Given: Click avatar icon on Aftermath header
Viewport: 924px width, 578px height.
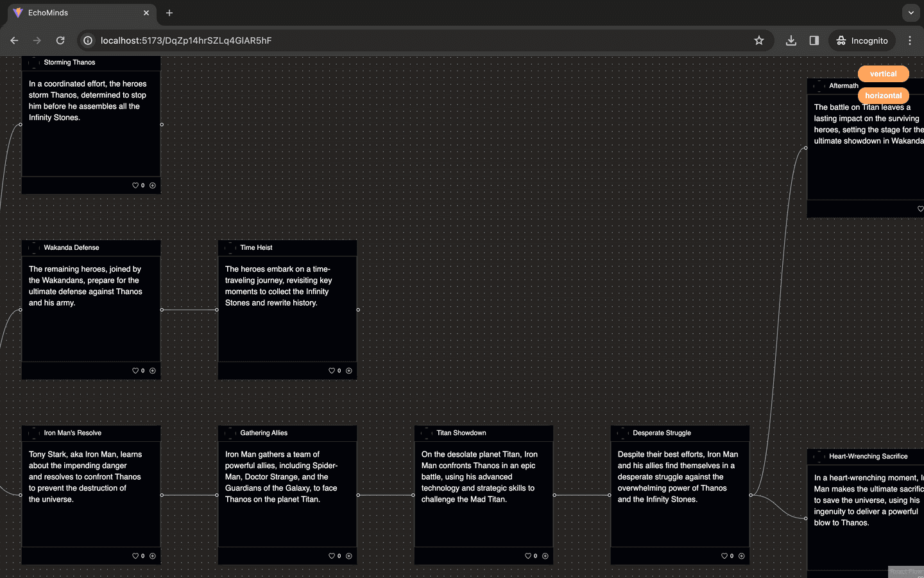Looking at the screenshot, I should tap(819, 85).
